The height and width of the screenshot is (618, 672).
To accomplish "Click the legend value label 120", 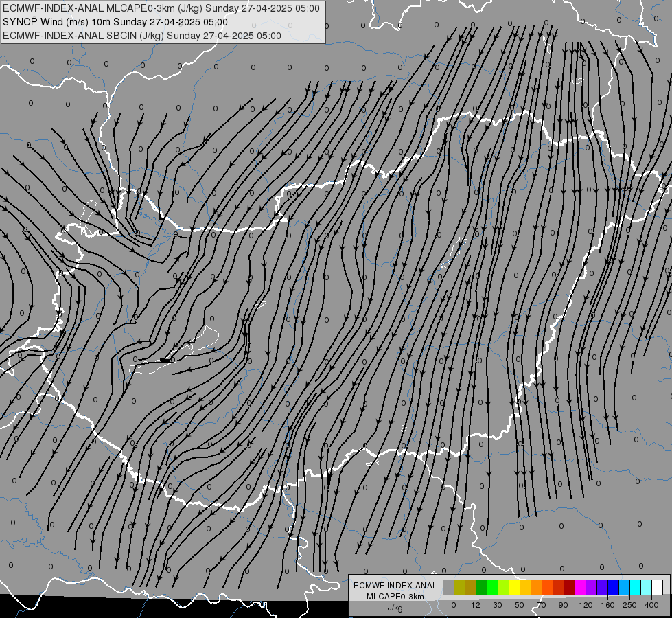I will pos(586,605).
